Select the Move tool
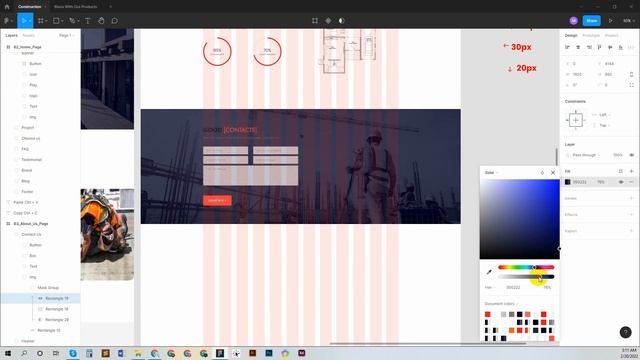This screenshot has width=640, height=360. 24,20
